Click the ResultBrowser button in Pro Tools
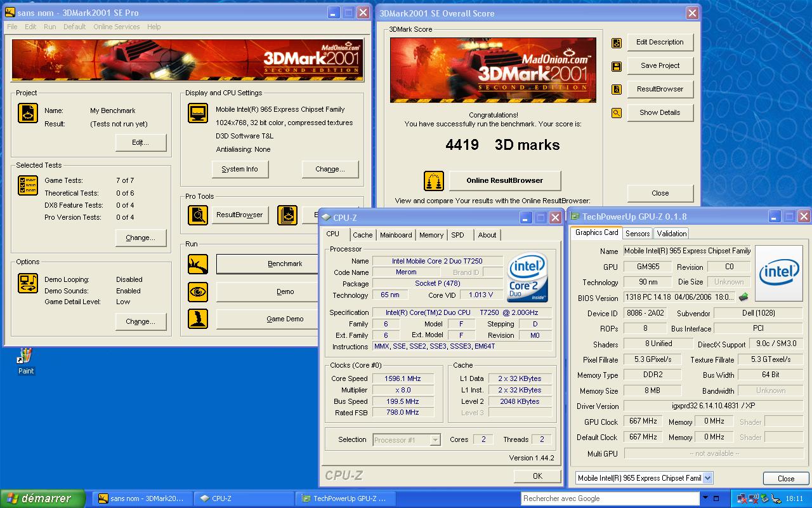The height and width of the screenshot is (508, 812). click(240, 215)
